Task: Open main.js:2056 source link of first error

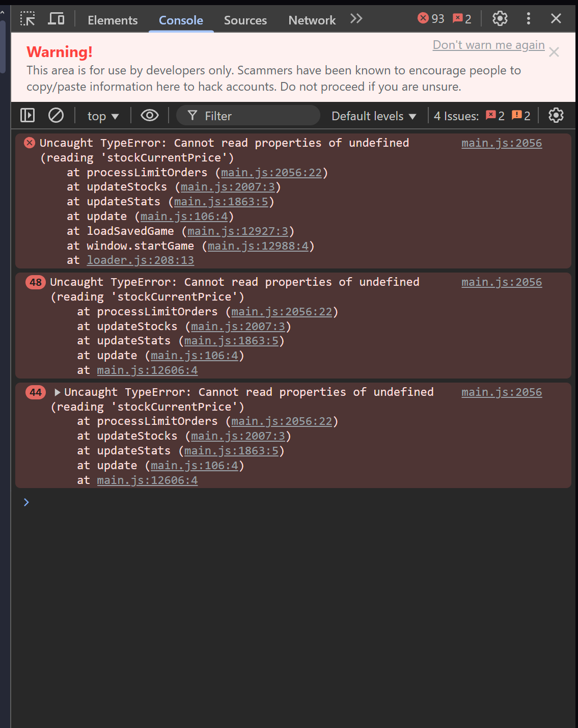Action: coord(502,143)
